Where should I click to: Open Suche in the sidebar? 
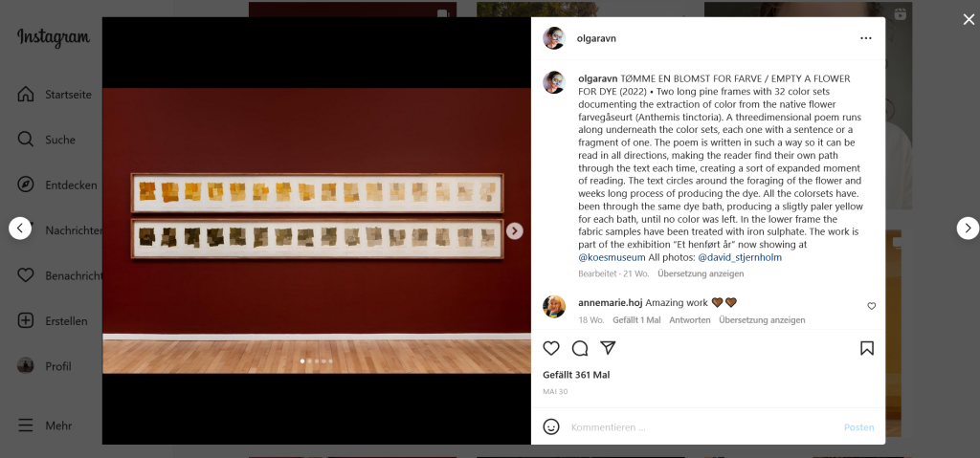[46, 140]
